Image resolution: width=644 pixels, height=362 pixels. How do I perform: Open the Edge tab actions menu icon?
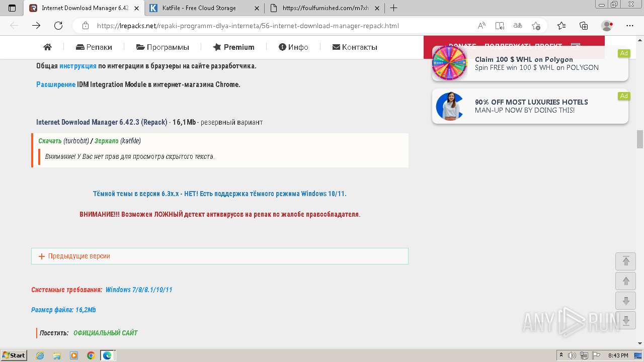(12, 8)
